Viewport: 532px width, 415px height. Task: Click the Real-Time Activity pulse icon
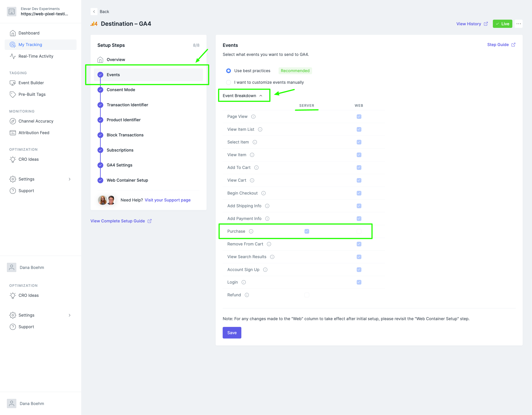[x=13, y=56]
